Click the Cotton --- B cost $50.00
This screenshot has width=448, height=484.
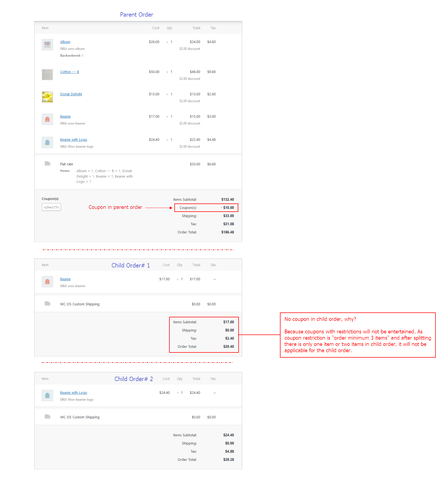154,72
